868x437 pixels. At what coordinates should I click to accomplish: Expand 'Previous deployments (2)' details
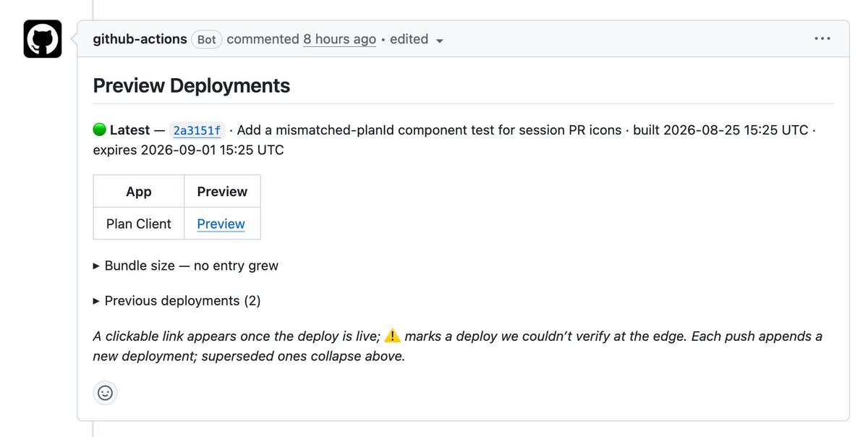(x=177, y=300)
